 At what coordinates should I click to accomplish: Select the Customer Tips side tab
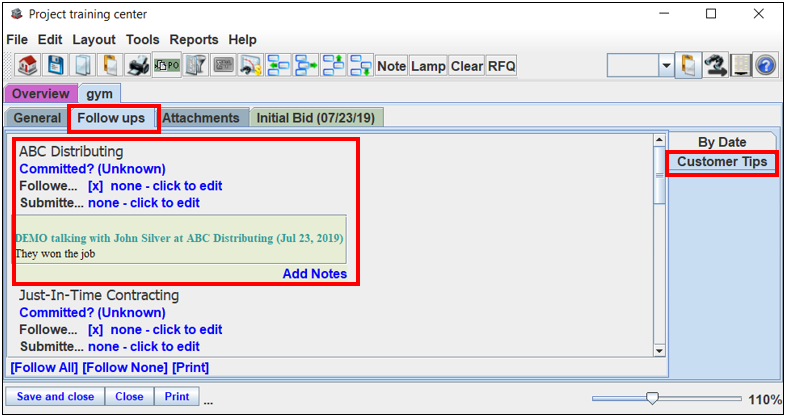point(722,162)
